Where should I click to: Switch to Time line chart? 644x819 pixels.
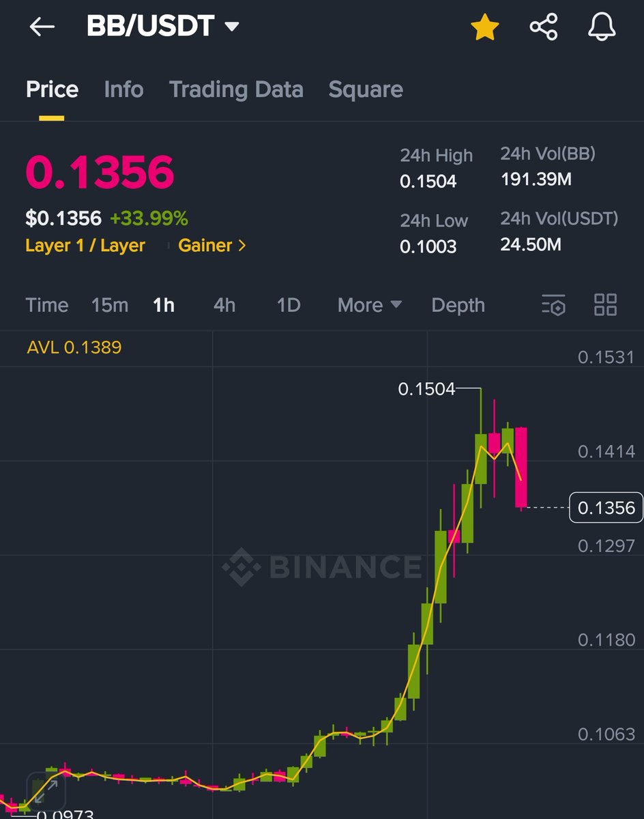47,305
